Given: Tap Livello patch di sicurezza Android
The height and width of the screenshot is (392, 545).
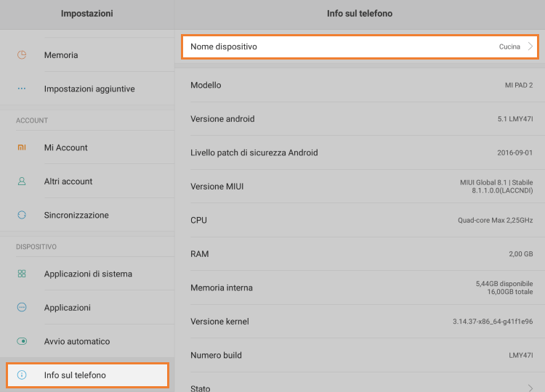Looking at the screenshot, I should [x=360, y=152].
